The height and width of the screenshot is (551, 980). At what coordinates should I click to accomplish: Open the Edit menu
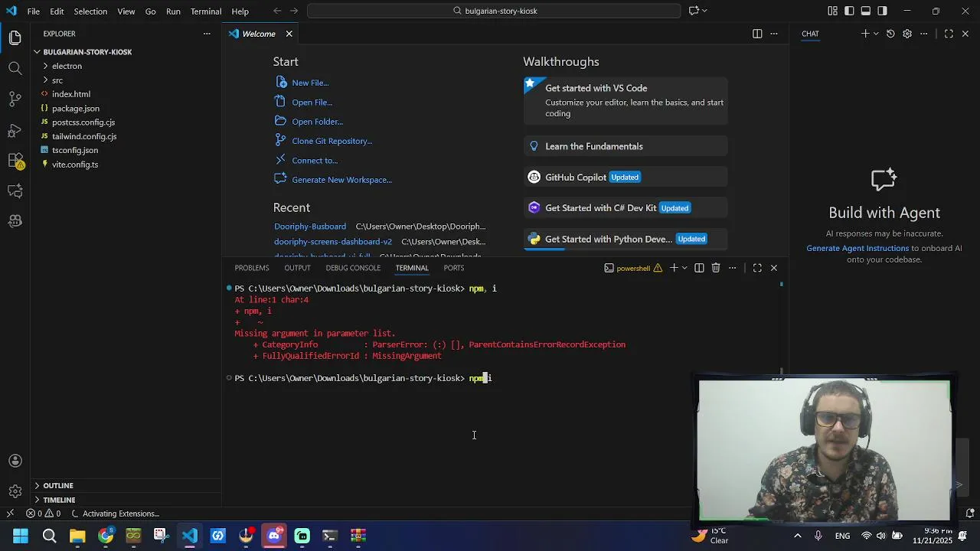point(57,11)
